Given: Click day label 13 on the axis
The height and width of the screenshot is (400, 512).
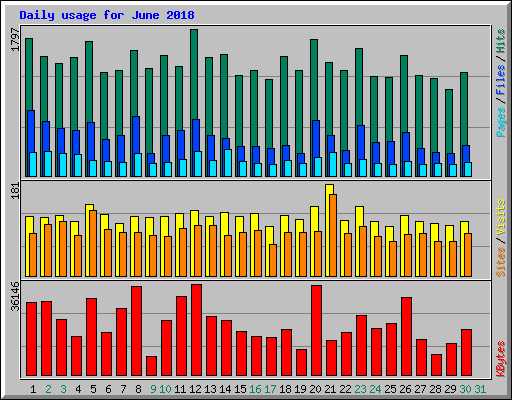Looking at the screenshot, I should (210, 389).
